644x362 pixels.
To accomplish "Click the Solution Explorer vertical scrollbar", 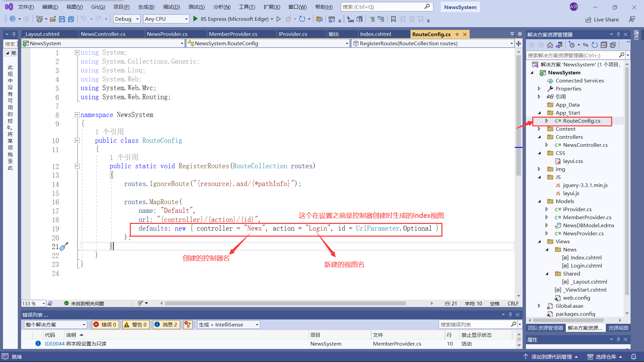I will pyautogui.click(x=627, y=181).
